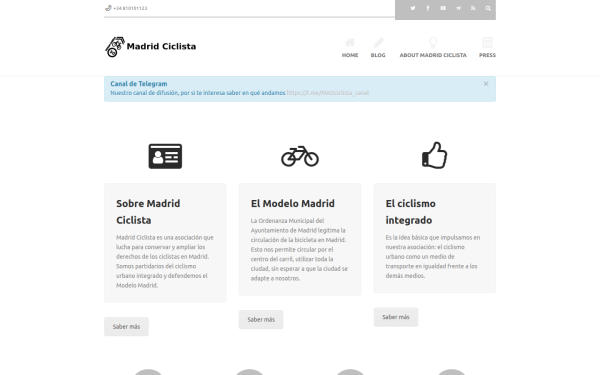Screen dimensions: 600x375
Task: Click the phone number +34 810101123
Action: tap(130, 8)
